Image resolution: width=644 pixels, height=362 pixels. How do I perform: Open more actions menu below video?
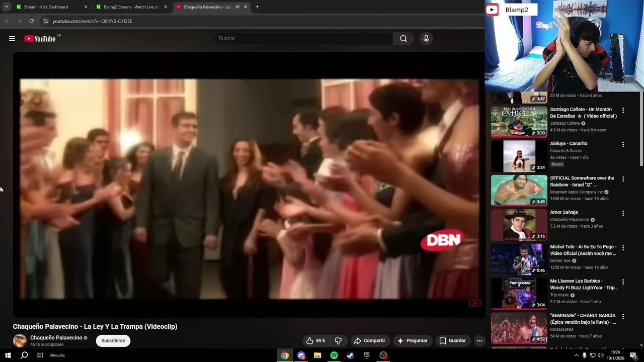[479, 341]
